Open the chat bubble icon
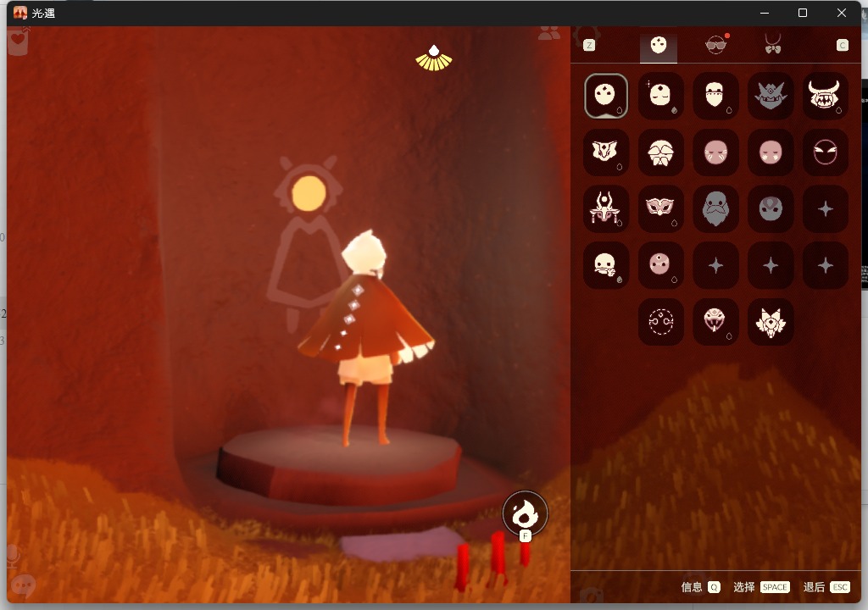The height and width of the screenshot is (610, 868). (x=23, y=585)
